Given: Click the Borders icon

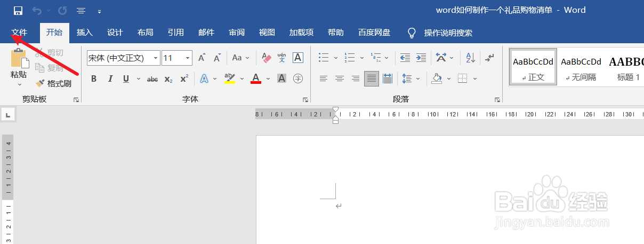Looking at the screenshot, I should click(x=462, y=79).
